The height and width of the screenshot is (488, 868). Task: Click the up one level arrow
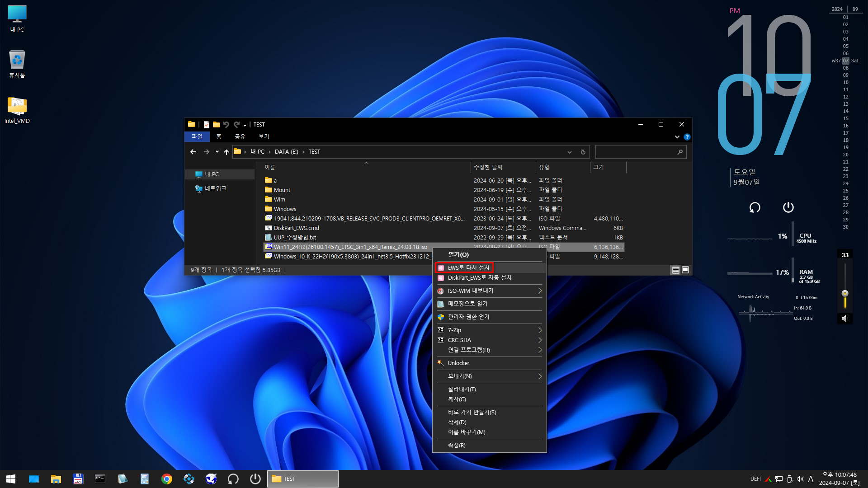tap(226, 152)
